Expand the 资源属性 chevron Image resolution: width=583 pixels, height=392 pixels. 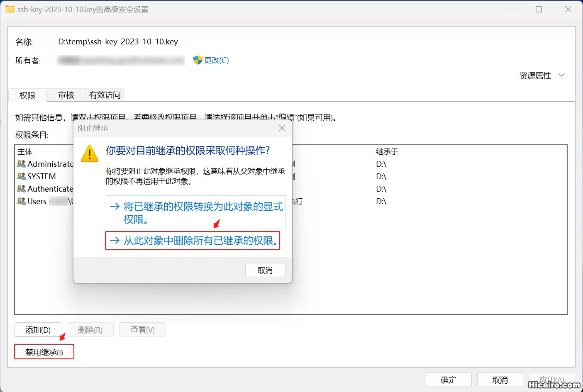(562, 75)
